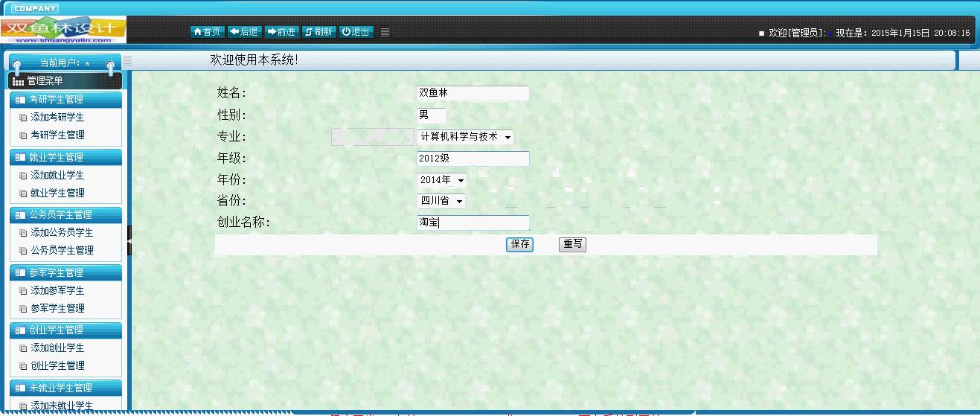This screenshot has height=416, width=980.
Task: Log out using 退出 button
Action: pyautogui.click(x=356, y=32)
